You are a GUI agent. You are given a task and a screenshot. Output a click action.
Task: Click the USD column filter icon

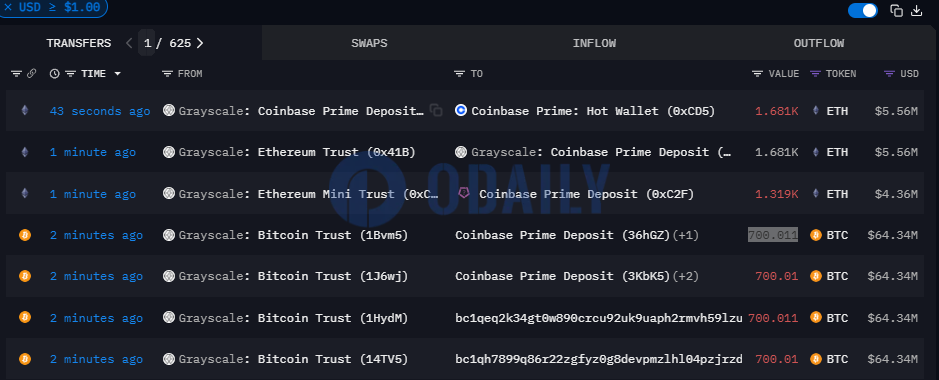889,74
